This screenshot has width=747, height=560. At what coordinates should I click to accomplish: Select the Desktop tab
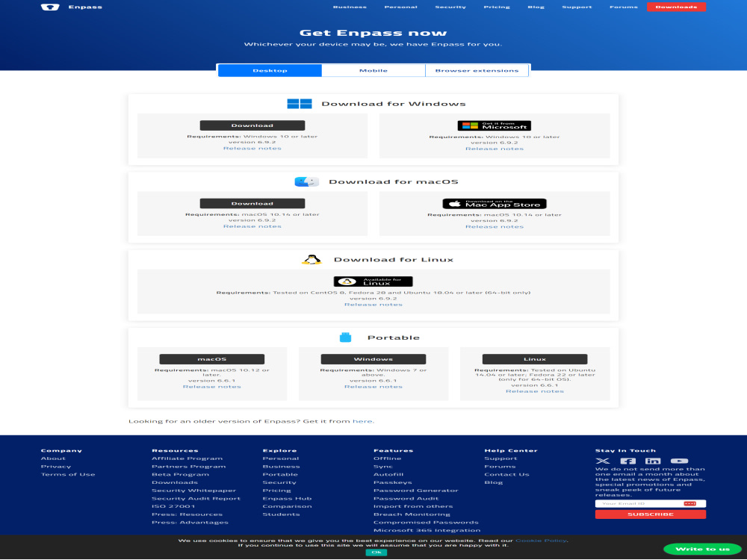(270, 70)
